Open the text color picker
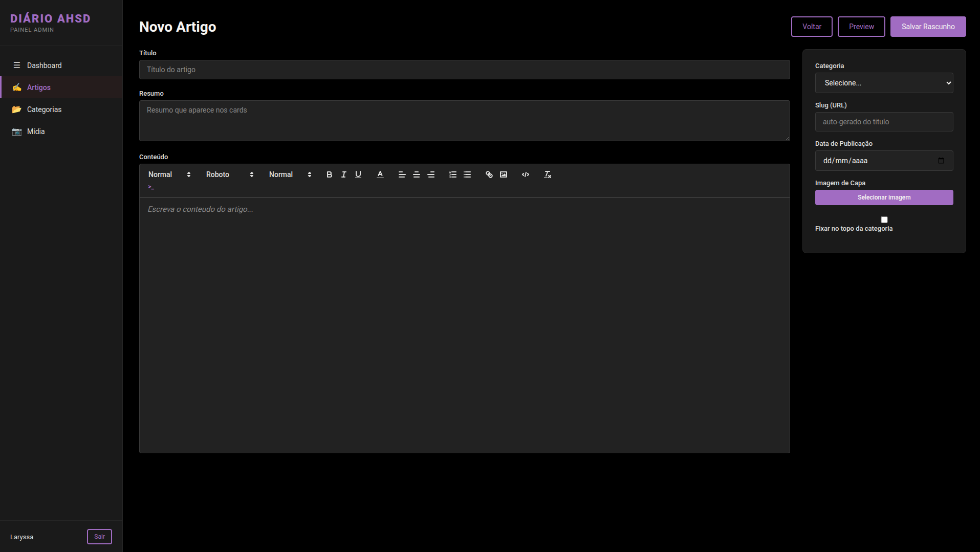980x552 pixels. pos(380,174)
